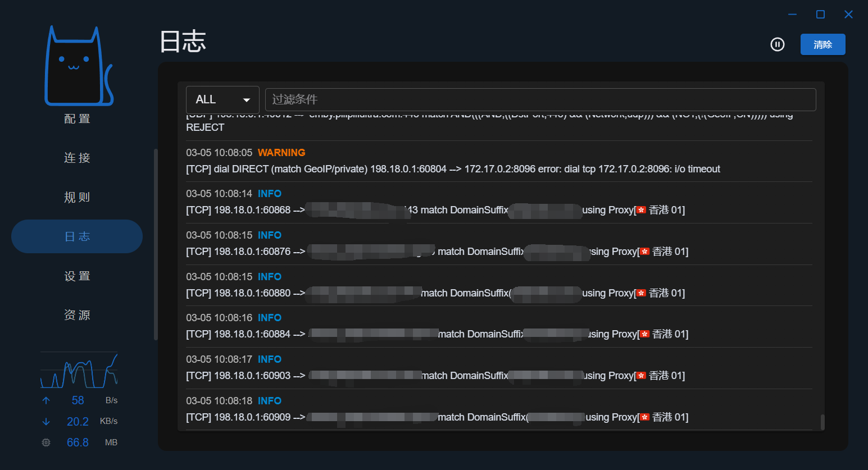Screen dimensions: 868x470
Task: Open the ALL log level dropdown
Action: 222,99
